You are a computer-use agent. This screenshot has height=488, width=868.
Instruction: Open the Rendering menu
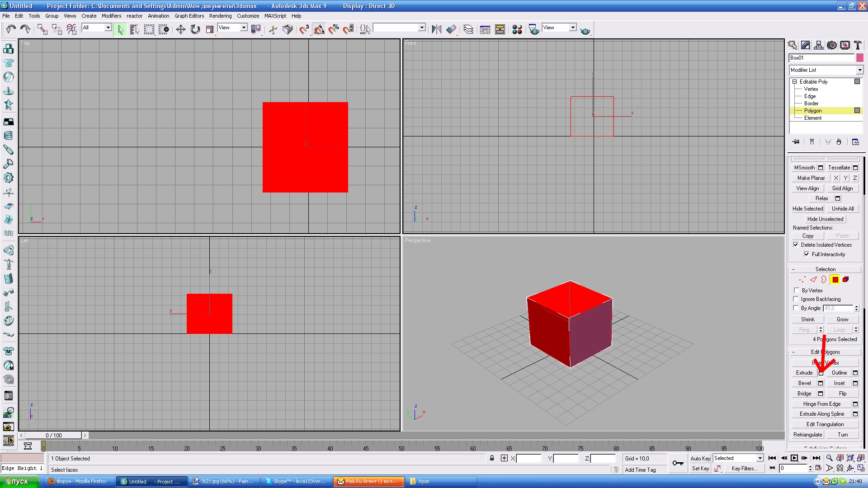(220, 16)
